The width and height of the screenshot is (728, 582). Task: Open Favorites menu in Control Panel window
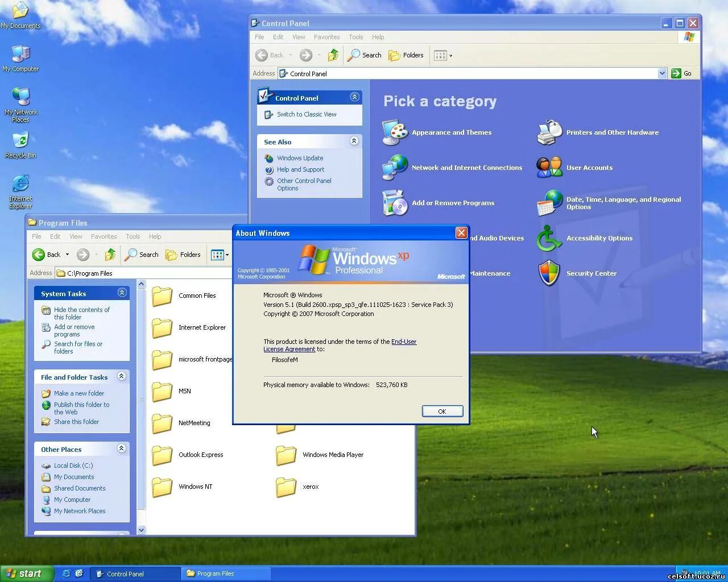326,37
